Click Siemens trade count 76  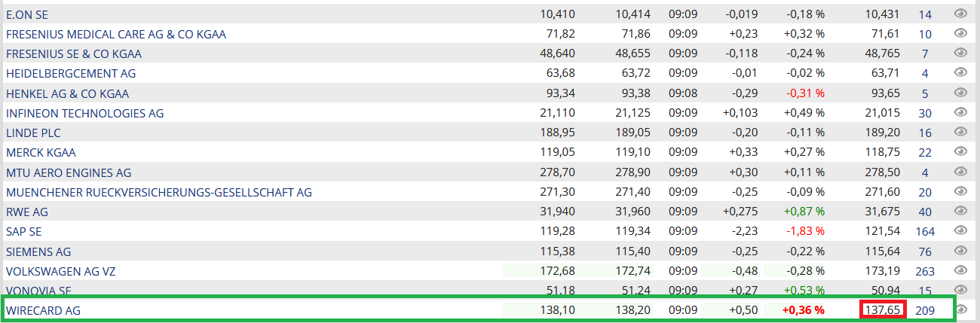click(x=925, y=251)
